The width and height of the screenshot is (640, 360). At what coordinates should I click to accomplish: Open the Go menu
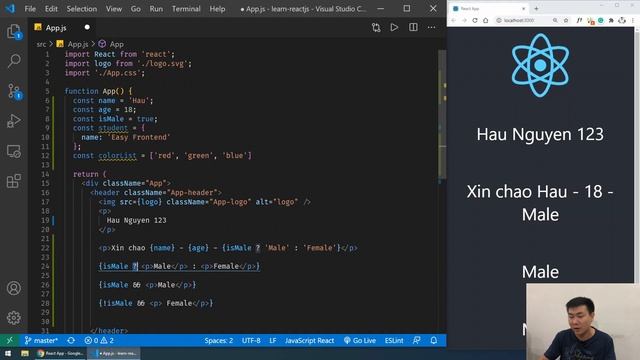coord(136,9)
